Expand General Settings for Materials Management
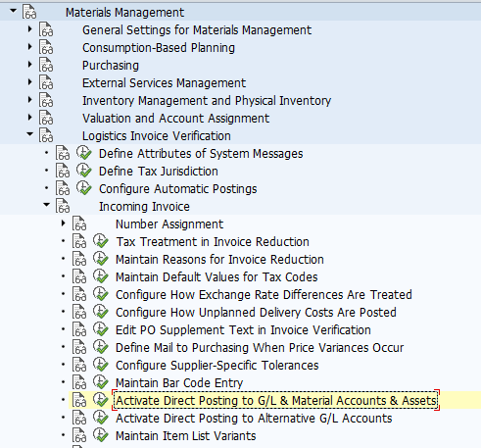Image resolution: width=481 pixels, height=448 pixels. 30,29
